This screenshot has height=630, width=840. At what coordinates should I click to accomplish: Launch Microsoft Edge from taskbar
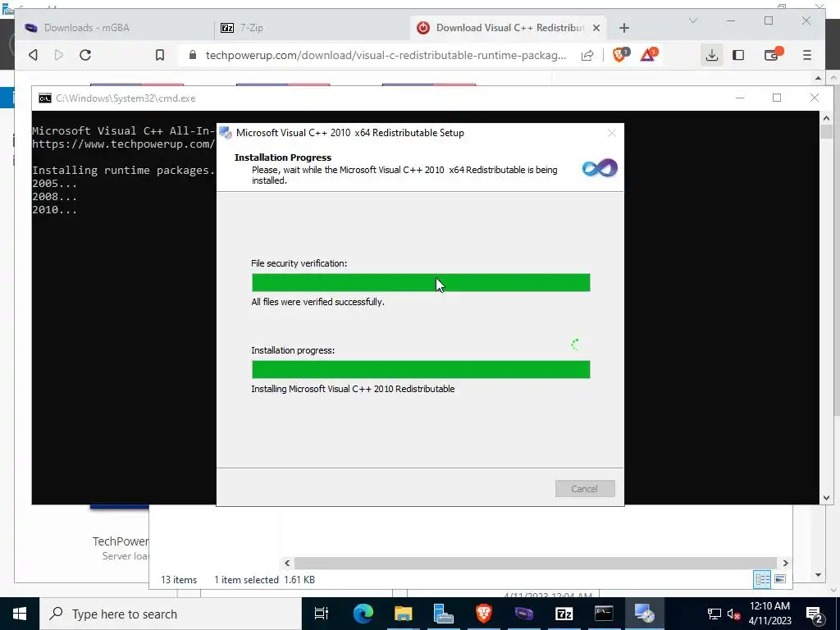[363, 614]
